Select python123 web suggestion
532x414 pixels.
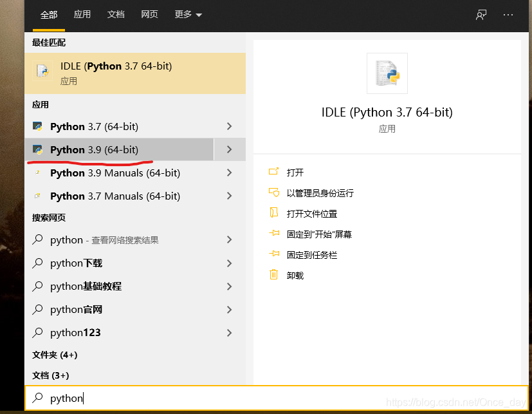(120, 332)
